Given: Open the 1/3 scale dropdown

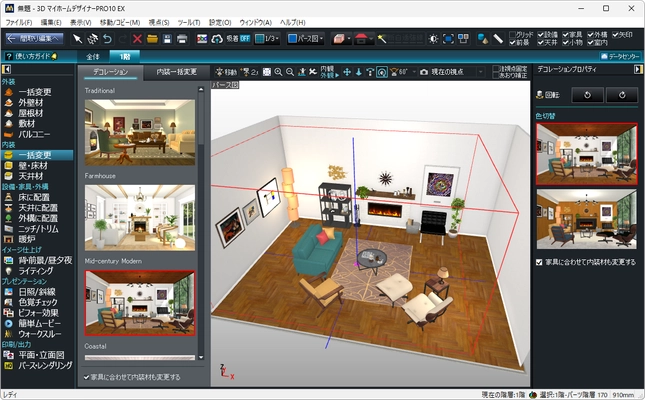Looking at the screenshot, I should coord(270,39).
